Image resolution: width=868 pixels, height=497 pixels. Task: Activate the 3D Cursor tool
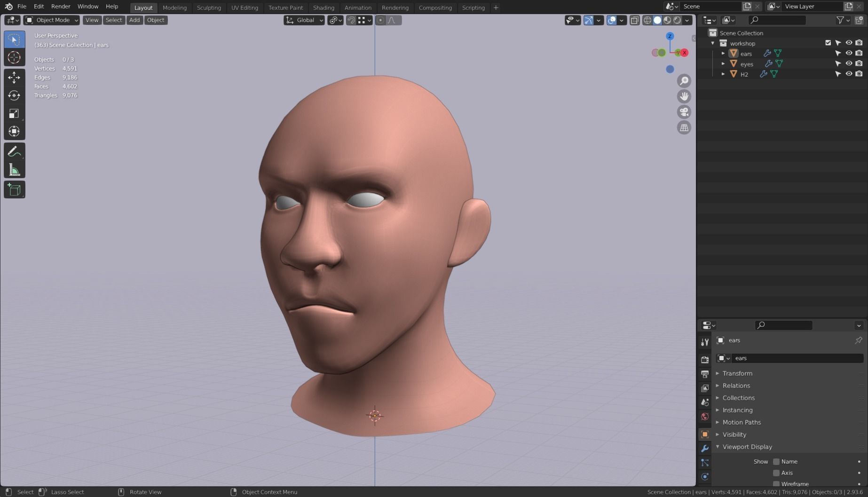click(14, 57)
